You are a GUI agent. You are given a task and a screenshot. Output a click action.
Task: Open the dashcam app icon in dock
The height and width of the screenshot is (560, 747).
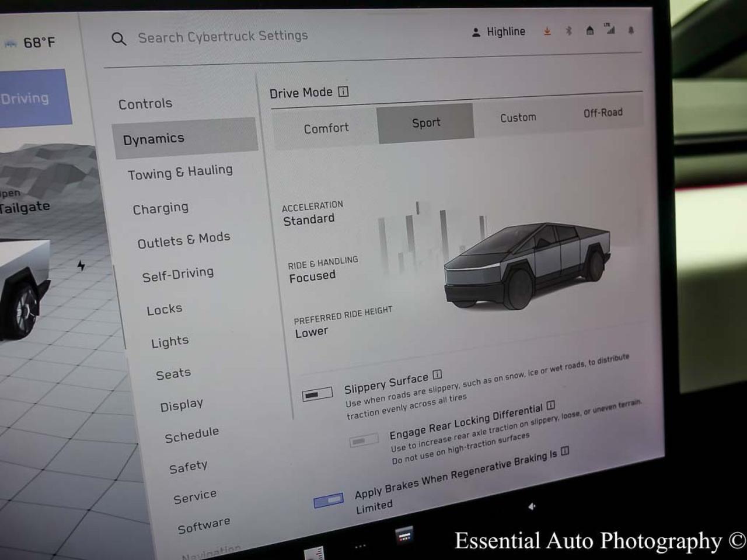point(404,534)
